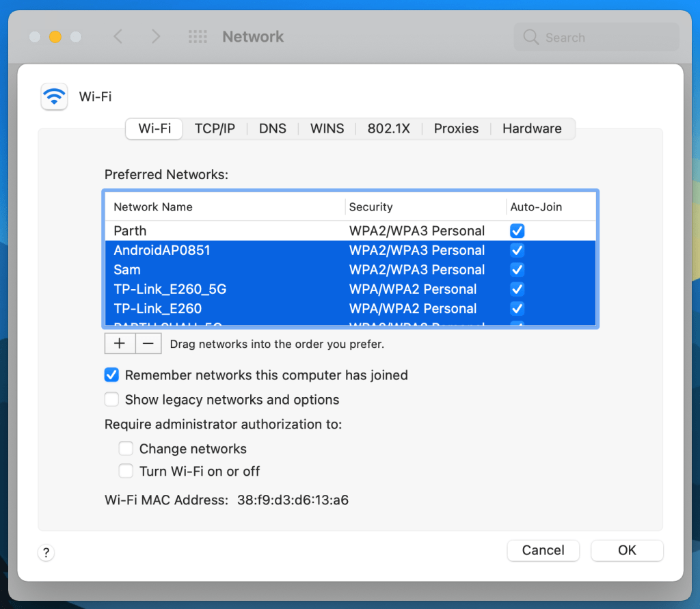Enable Turn Wi-Fi on or off authorization

pos(126,471)
